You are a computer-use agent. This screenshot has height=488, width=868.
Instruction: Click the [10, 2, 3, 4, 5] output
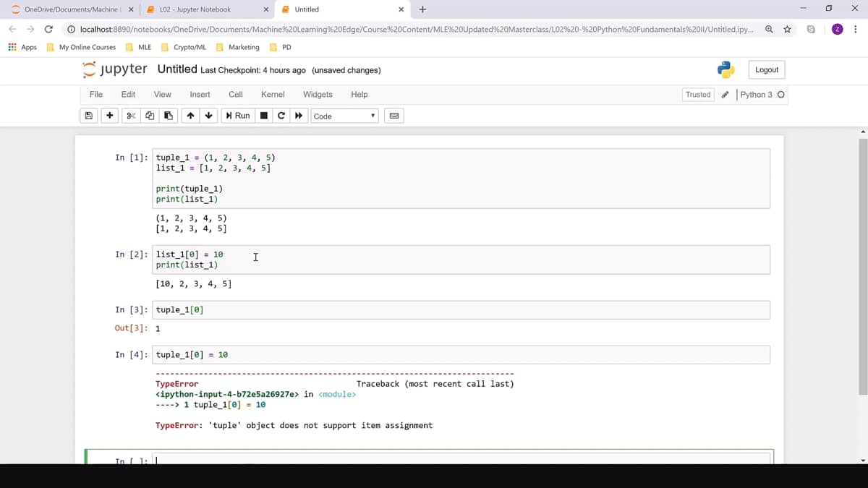[193, 284]
